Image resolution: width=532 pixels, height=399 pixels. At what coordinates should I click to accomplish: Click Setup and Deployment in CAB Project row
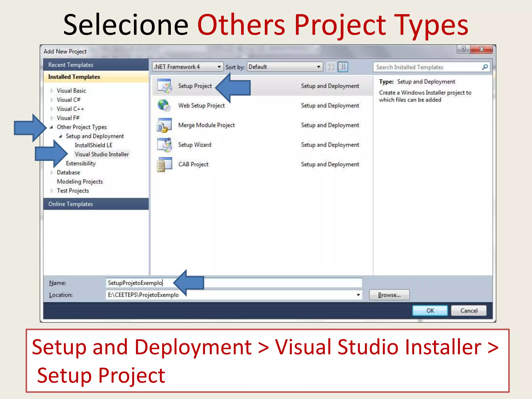pyautogui.click(x=330, y=164)
